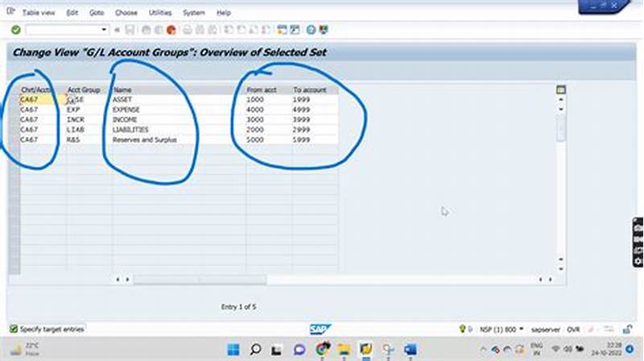This screenshot has width=644, height=361.
Task: Open the NSP (1) 800 system dropdown
Action: pyautogui.click(x=521, y=329)
